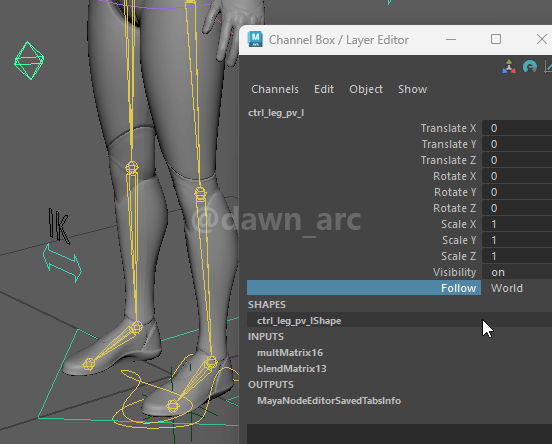Click the IK/FK switch arrows control
Image resolution: width=552 pixels, height=444 pixels.
point(62,263)
